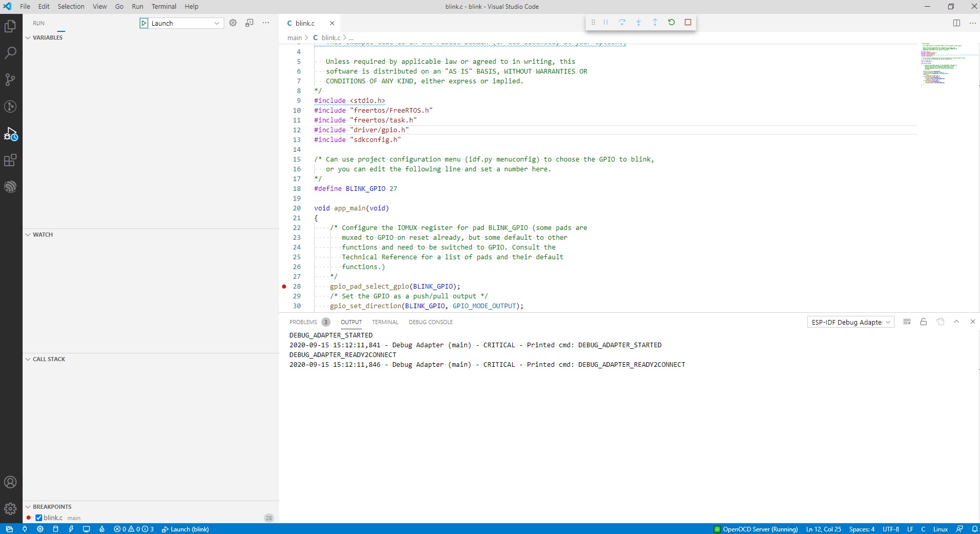Click Launch (blink) in the status bar

pyautogui.click(x=185, y=529)
